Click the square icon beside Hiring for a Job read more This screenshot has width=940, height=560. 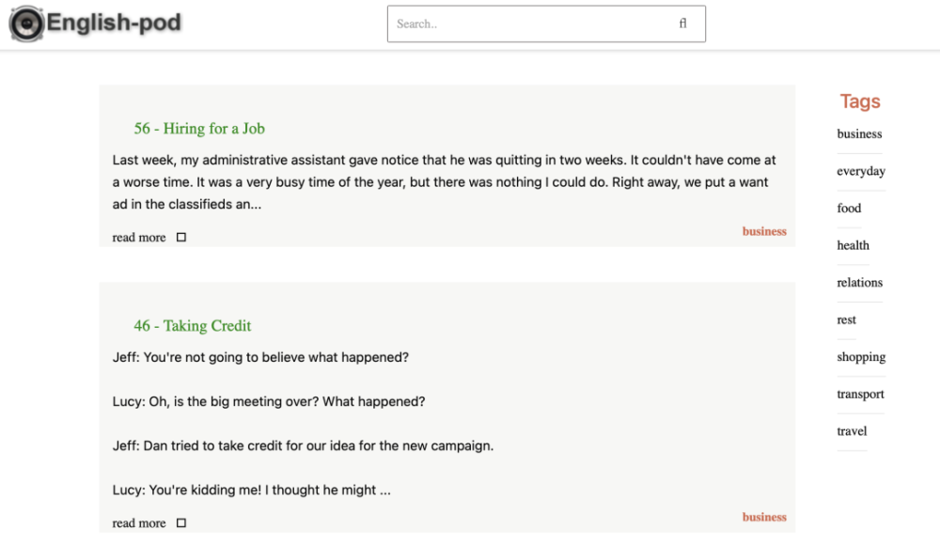pos(181,237)
